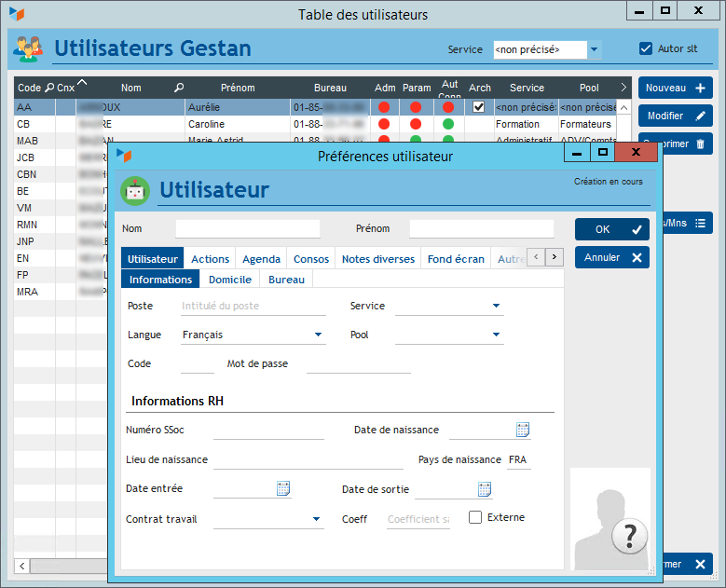Switch to the Agenda tab
This screenshot has width=726, height=588.
pyautogui.click(x=261, y=259)
